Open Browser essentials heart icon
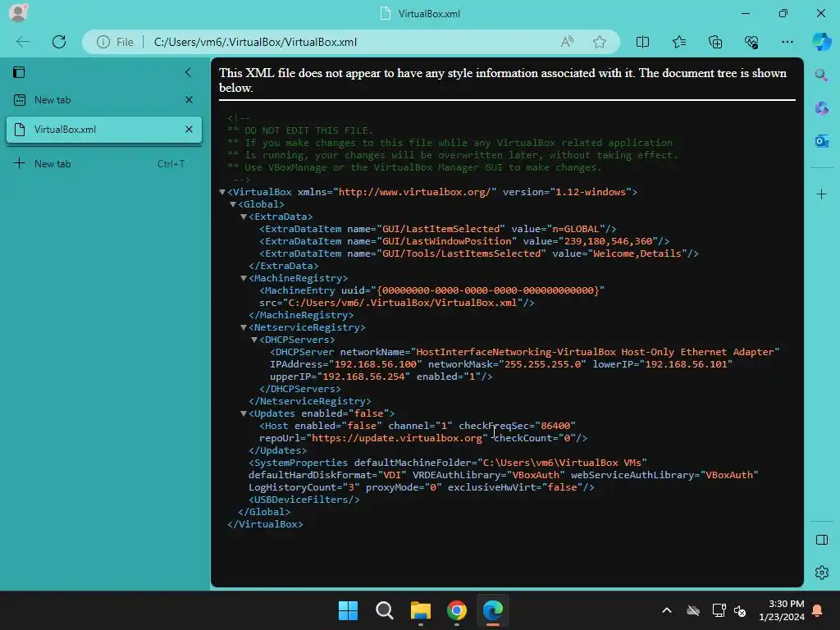 click(x=751, y=42)
